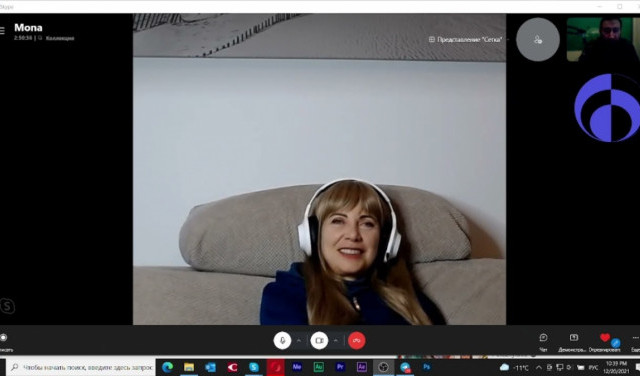Click the add participants round icon
The image size is (640, 376).
(538, 40)
